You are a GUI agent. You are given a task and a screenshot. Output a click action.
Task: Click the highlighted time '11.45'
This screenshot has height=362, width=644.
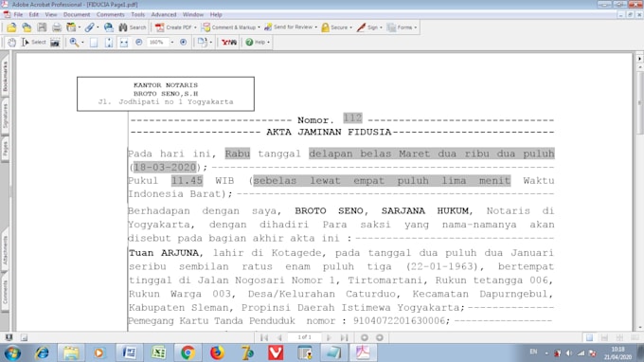[x=187, y=181]
